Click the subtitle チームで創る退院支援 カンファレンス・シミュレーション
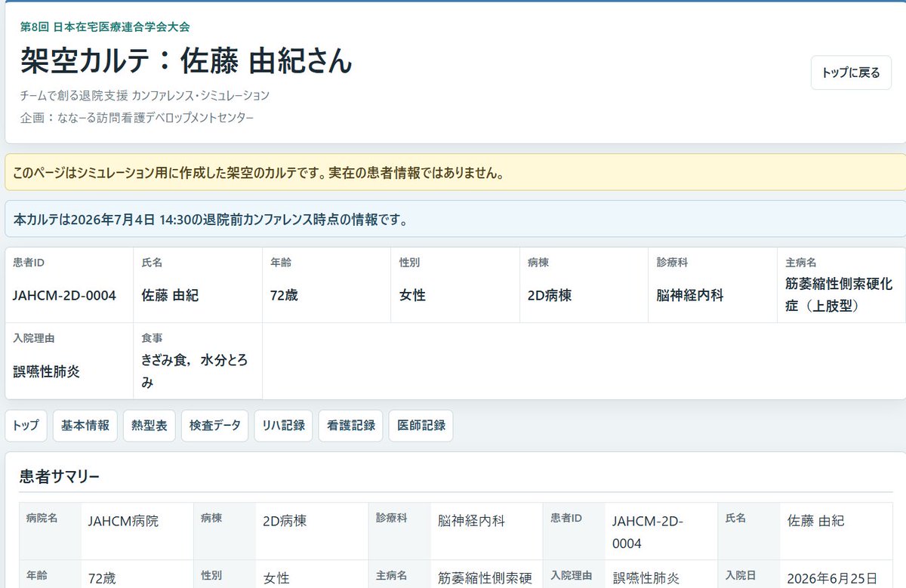This screenshot has height=588, width=906. (145, 96)
